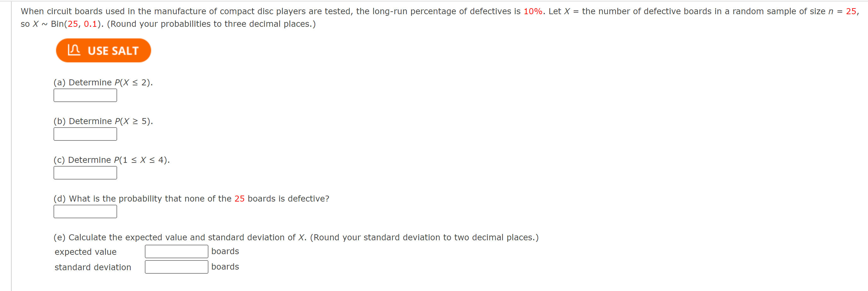Screen dimensions: 868x291
Task: Click the boards label beside expected value
Action: (x=225, y=251)
